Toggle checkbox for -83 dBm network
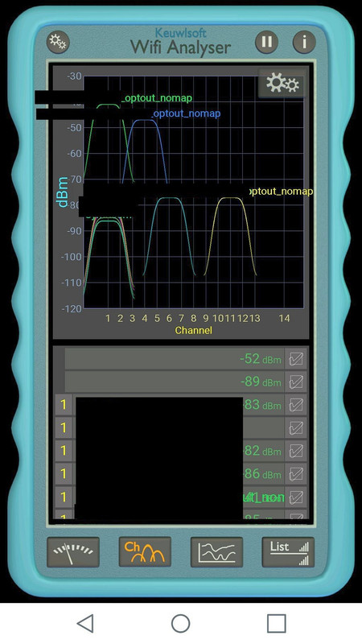 [296, 405]
